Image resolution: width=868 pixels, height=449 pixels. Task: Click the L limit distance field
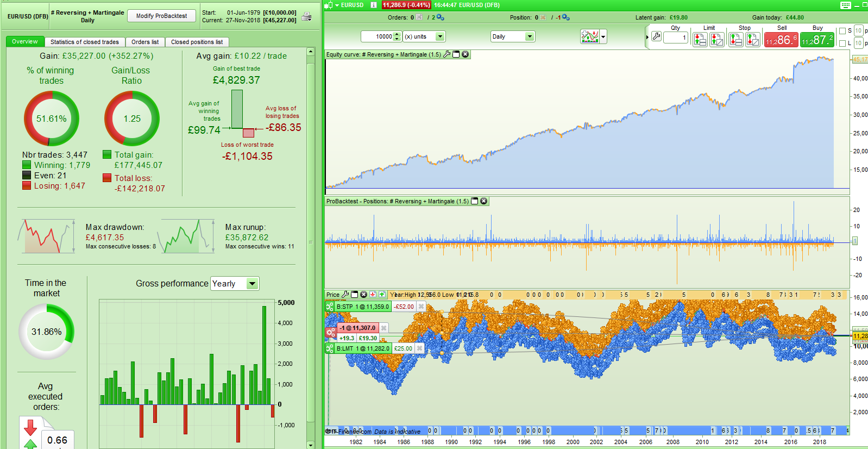click(858, 43)
